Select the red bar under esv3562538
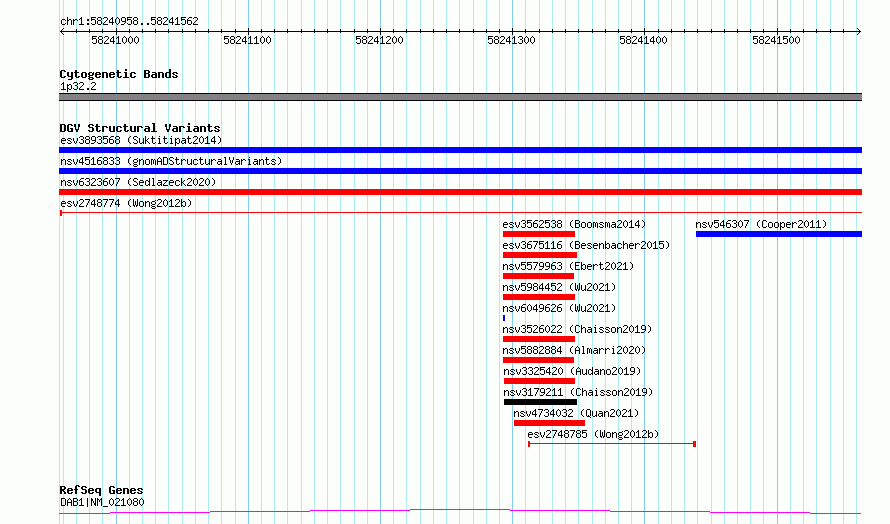The height and width of the screenshot is (524, 890). pyautogui.click(x=539, y=234)
